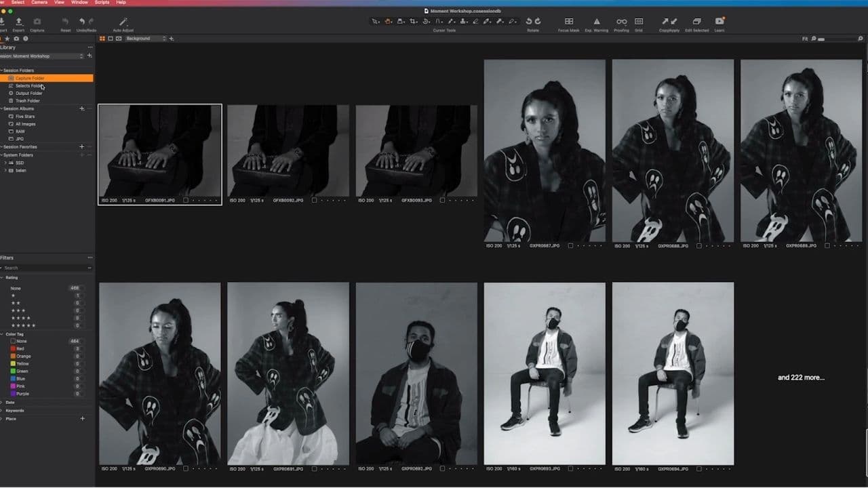Switch to grid browser view icon
This screenshot has height=488, width=868.
click(x=102, y=39)
